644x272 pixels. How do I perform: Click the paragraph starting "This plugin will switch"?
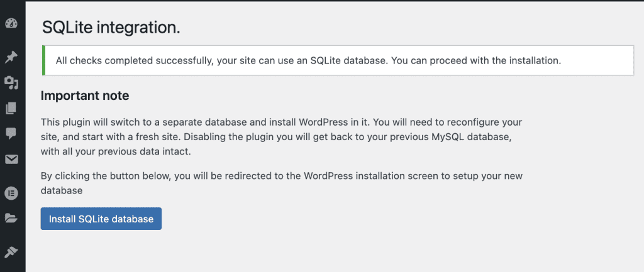click(281, 136)
